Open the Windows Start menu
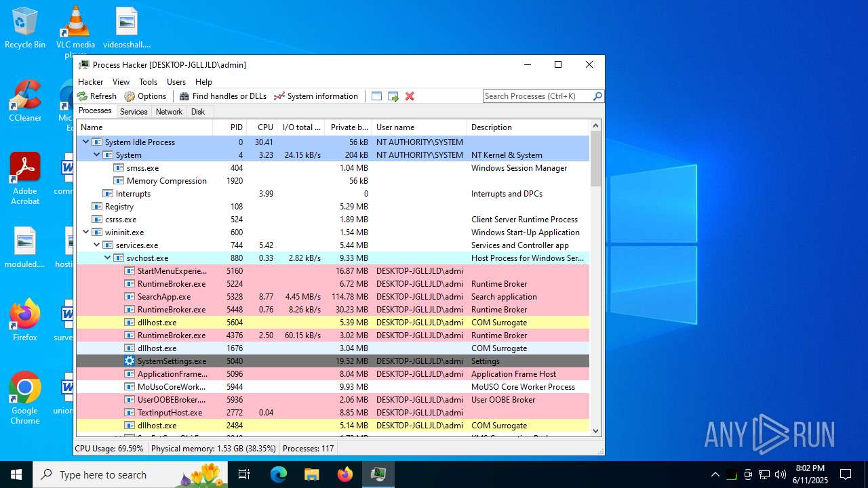Viewport: 868px width, 488px height. point(16,474)
